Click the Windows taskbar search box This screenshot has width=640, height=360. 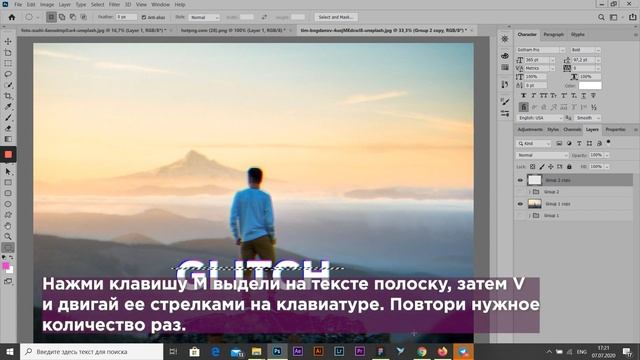tap(92, 352)
